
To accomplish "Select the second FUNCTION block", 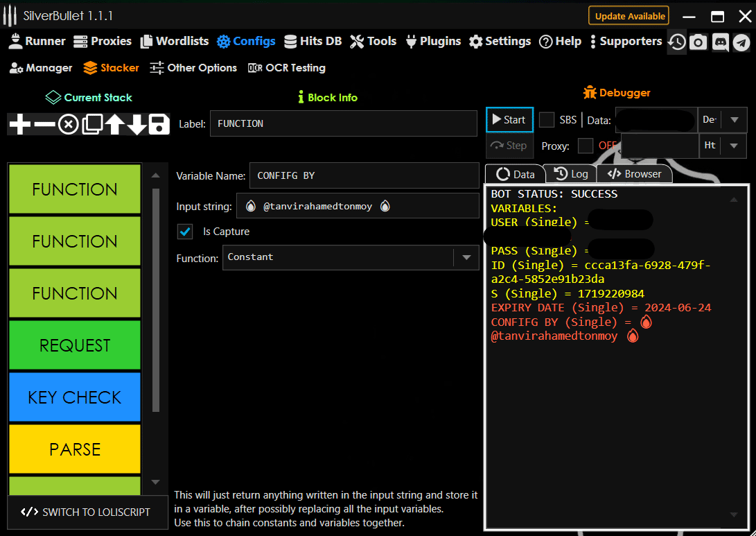I will point(75,241).
